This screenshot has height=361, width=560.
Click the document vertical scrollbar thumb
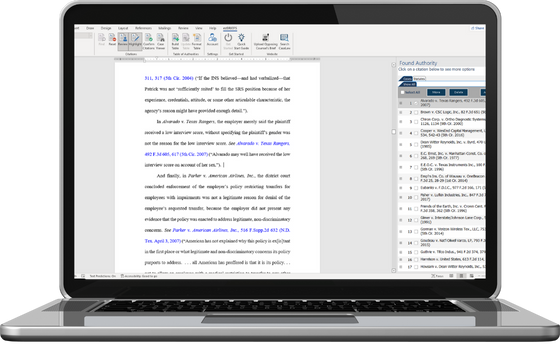tap(394, 132)
